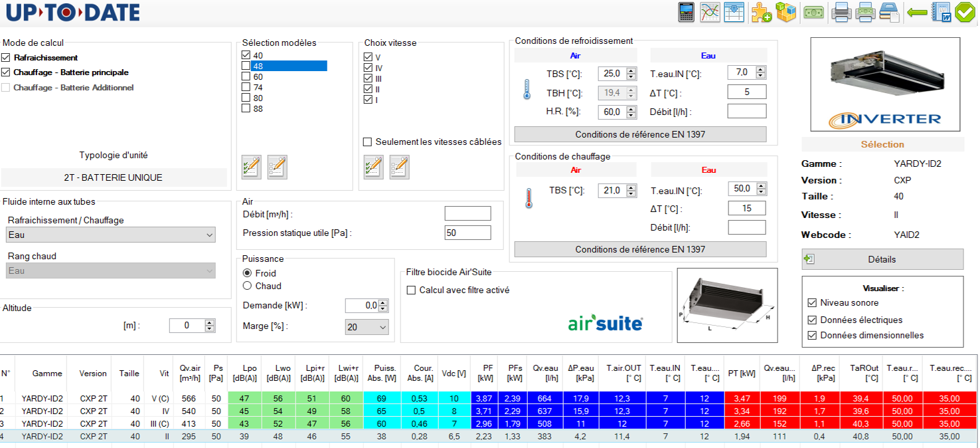The width and height of the screenshot is (980, 448).
Task: Click the curves chart icon
Action: [710, 12]
